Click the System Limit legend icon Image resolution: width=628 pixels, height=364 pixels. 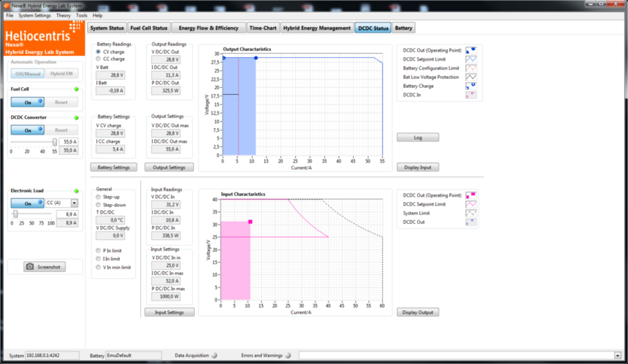pyautogui.click(x=471, y=213)
